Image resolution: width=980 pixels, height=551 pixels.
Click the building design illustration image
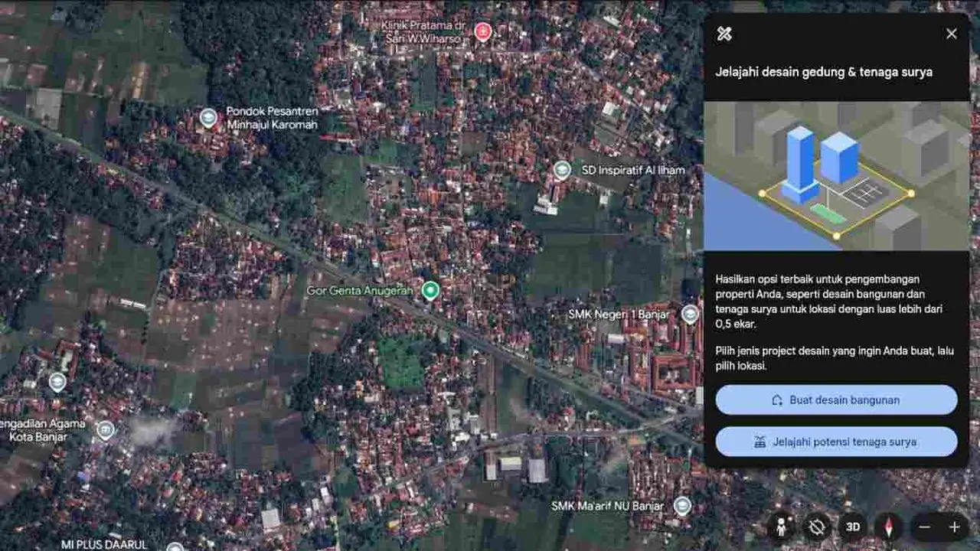click(836, 176)
